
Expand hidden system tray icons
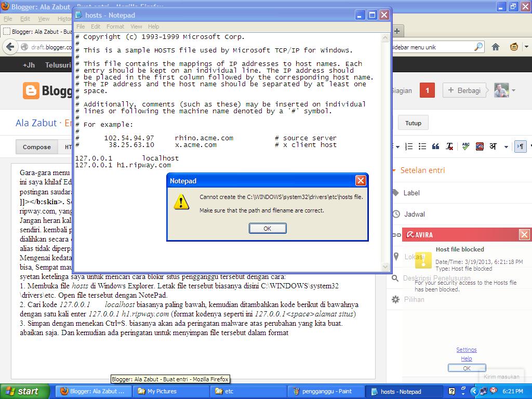tap(474, 391)
